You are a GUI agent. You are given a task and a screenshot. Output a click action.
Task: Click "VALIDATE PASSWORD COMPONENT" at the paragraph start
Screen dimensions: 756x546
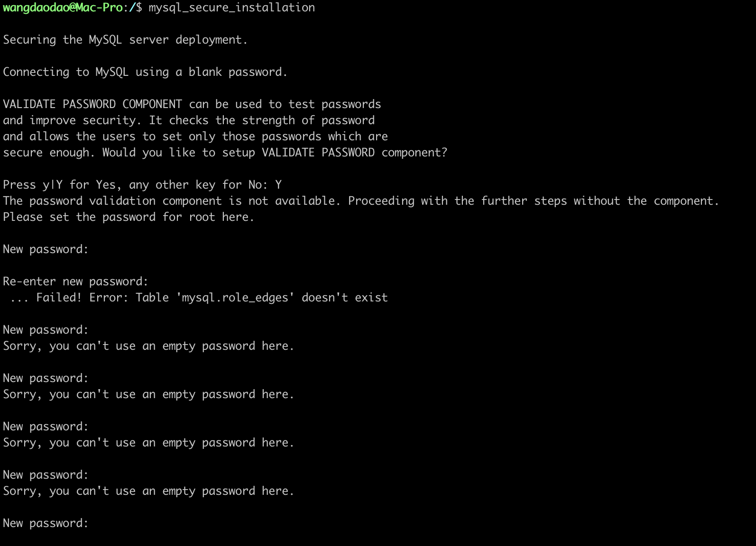click(92, 104)
